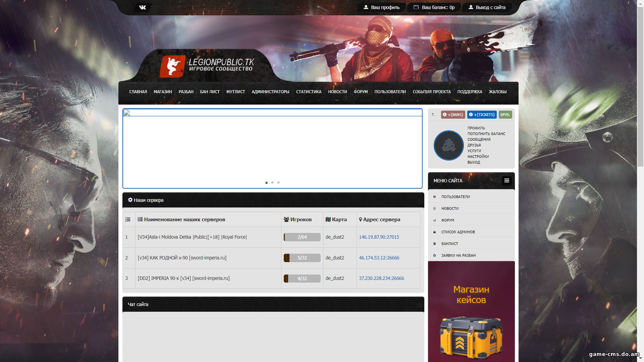Image resolution: width=644 pixels, height=362 pixels.
Task: Open server address 46.174.53.12:26666
Action: pos(379,258)
